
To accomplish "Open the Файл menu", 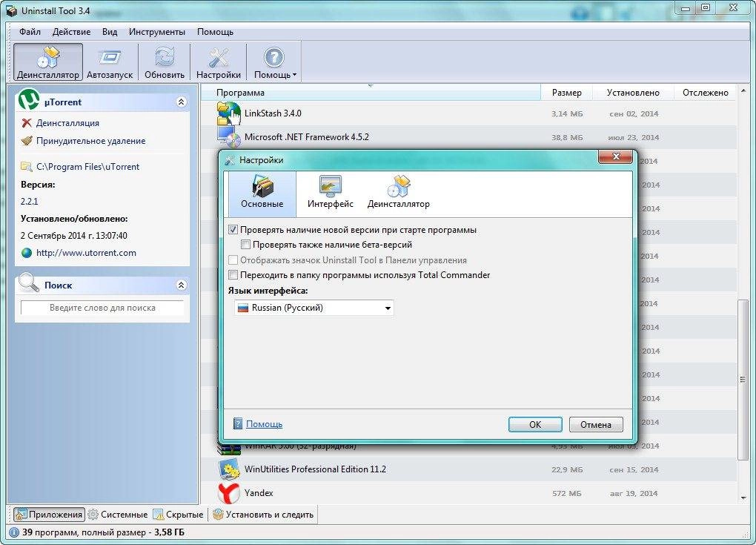I will coord(30,32).
